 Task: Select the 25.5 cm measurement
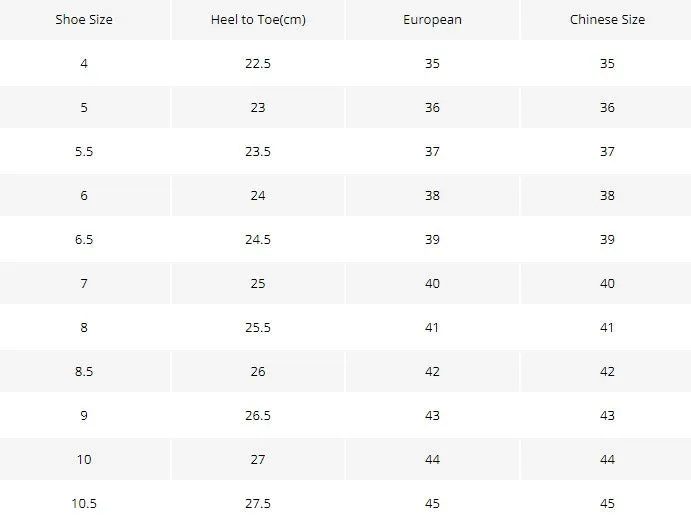258,327
